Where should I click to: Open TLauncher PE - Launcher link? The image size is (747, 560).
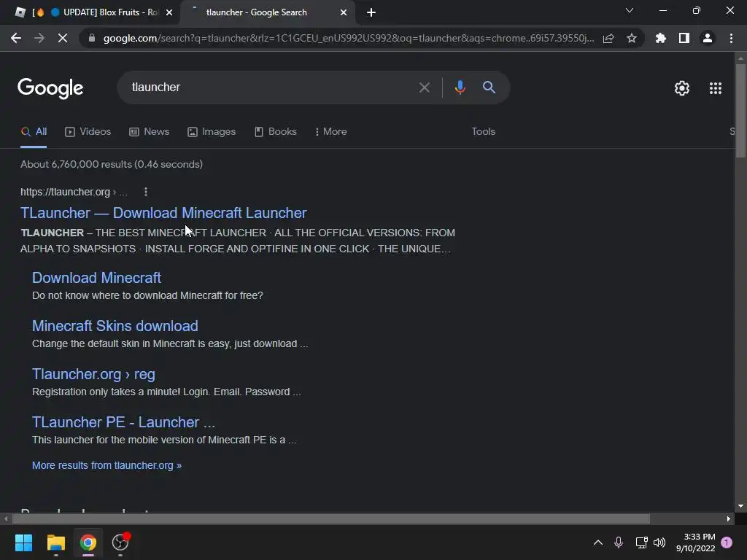(123, 422)
